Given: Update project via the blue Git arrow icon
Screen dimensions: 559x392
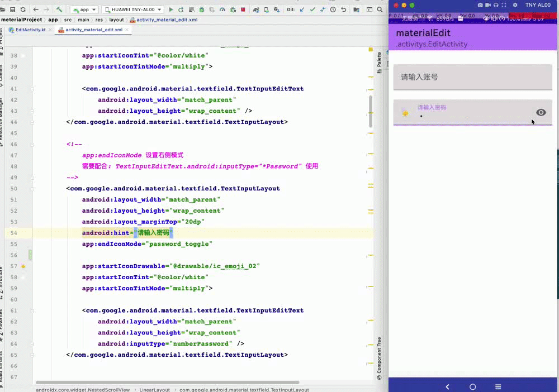Looking at the screenshot, I should pyautogui.click(x=302, y=9).
